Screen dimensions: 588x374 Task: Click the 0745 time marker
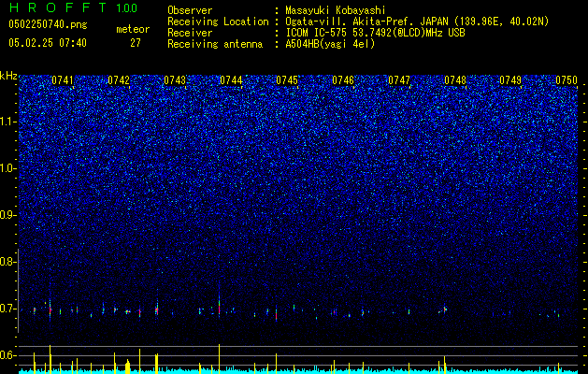coord(287,80)
